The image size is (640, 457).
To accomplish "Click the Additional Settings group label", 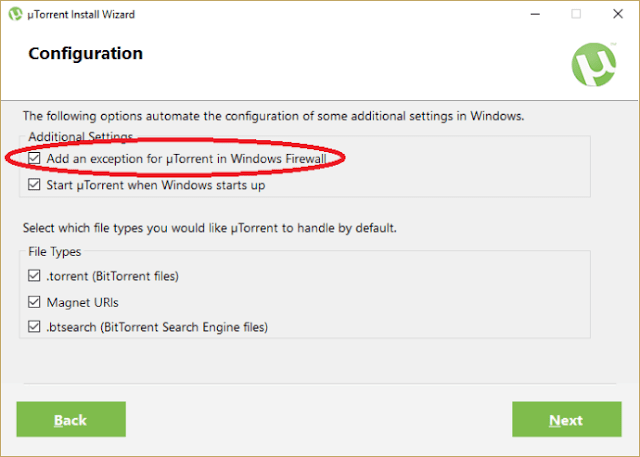I will [x=80, y=136].
